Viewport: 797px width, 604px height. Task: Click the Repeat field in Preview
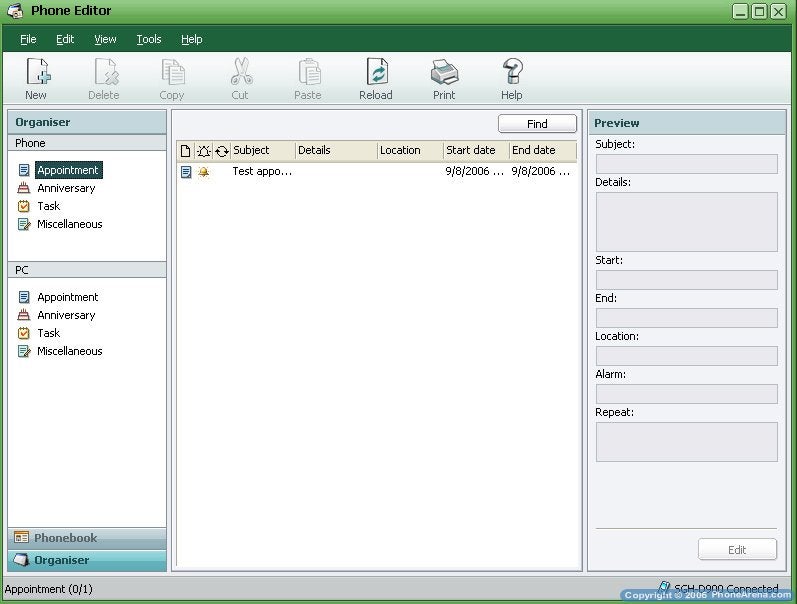[687, 442]
